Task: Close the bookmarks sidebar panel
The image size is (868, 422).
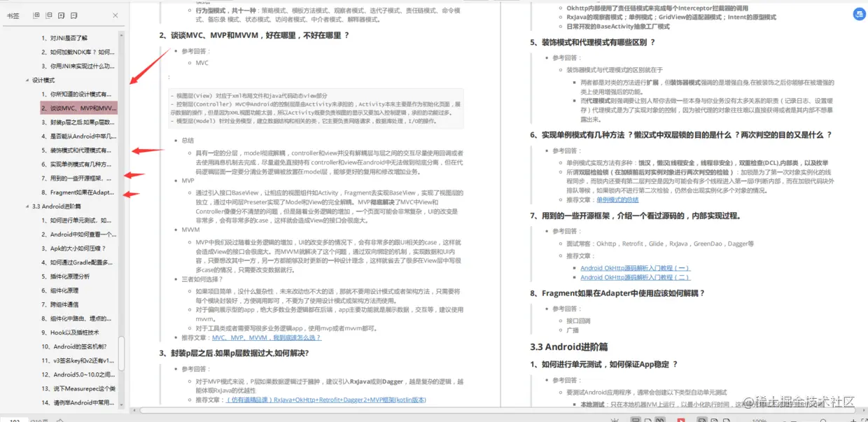Action: pos(115,15)
